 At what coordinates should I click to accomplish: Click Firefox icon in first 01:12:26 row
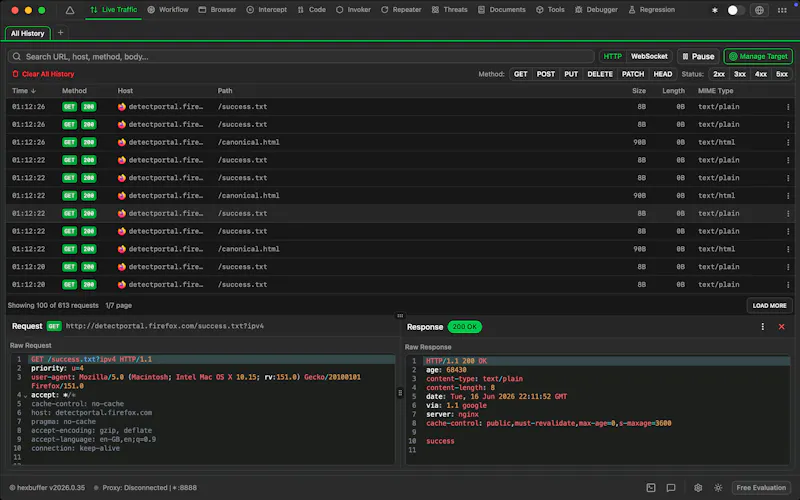click(121, 107)
